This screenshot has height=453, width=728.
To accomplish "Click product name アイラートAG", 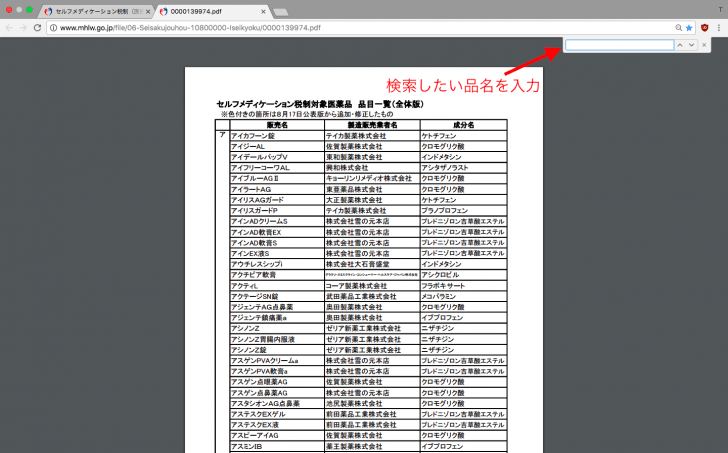I will (251, 189).
